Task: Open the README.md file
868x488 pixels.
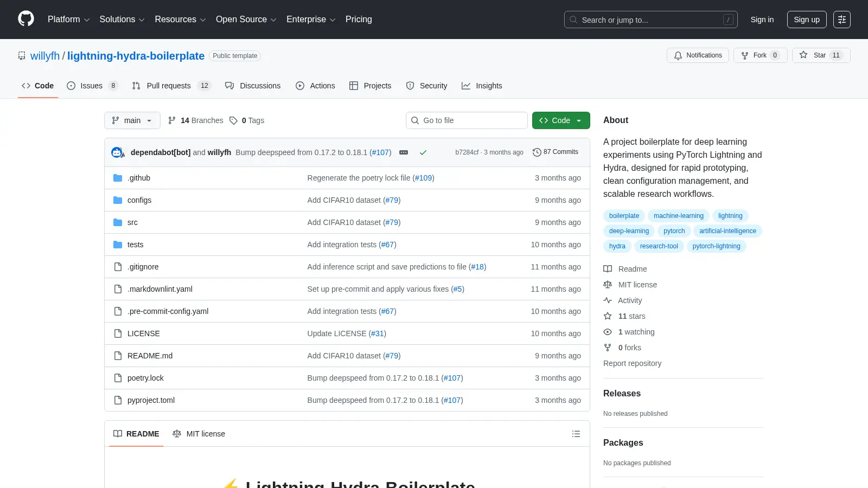Action: (x=150, y=356)
